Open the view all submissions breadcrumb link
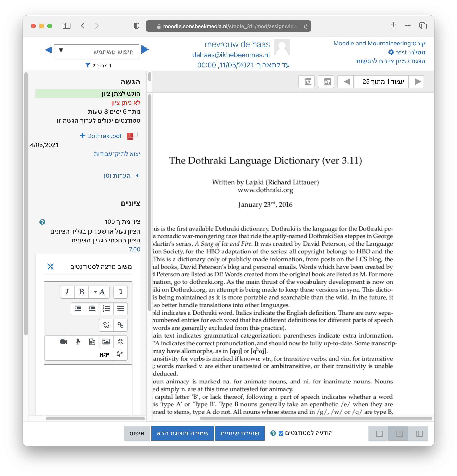This screenshot has height=476, width=457. (x=391, y=61)
